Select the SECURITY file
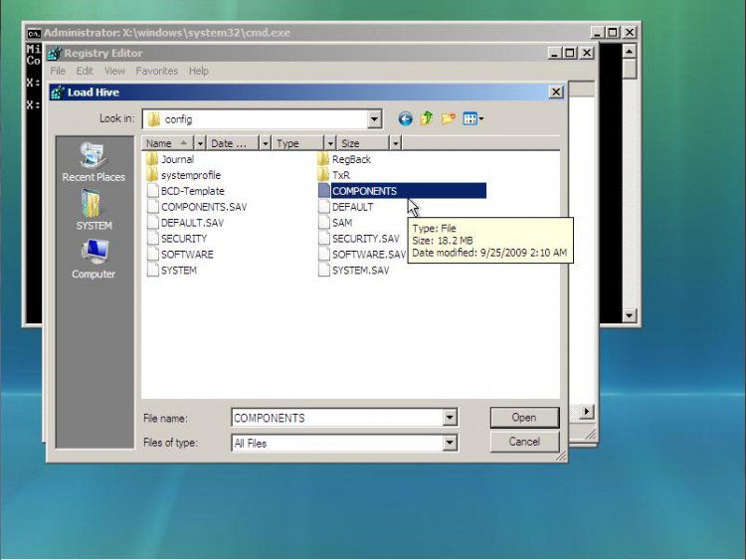The width and height of the screenshot is (746, 560). pos(177,239)
